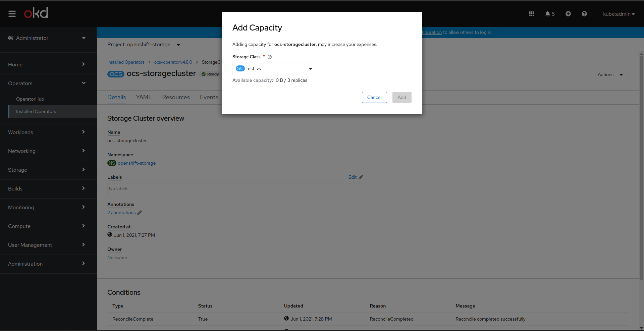Expand the Storage nav section
Viewport: 644px width, 331px height.
tap(49, 170)
